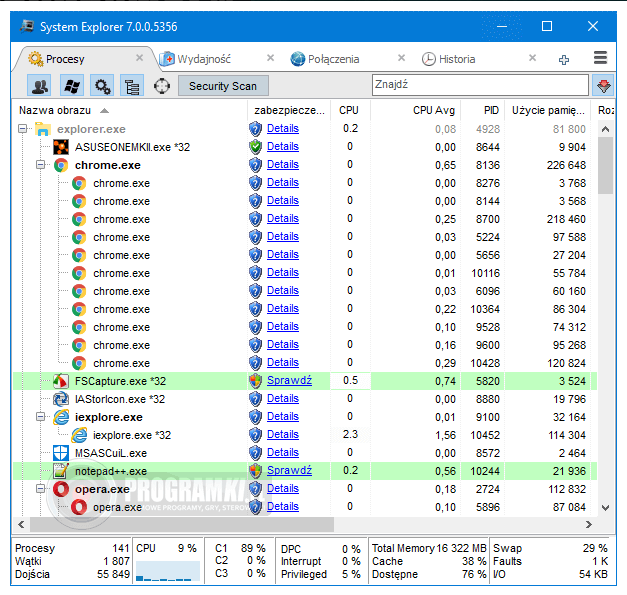
Task: Click the FSCapture.exe process icon
Action: (x=60, y=381)
